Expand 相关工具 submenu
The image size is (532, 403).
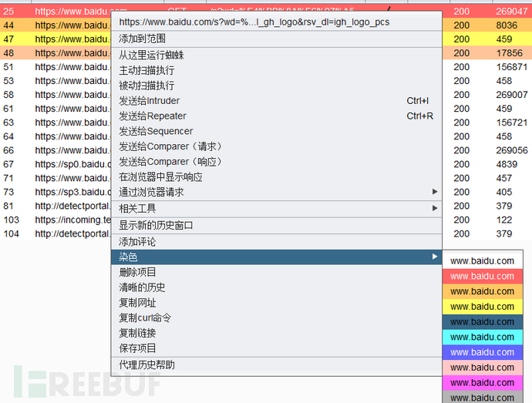pyautogui.click(x=277, y=209)
